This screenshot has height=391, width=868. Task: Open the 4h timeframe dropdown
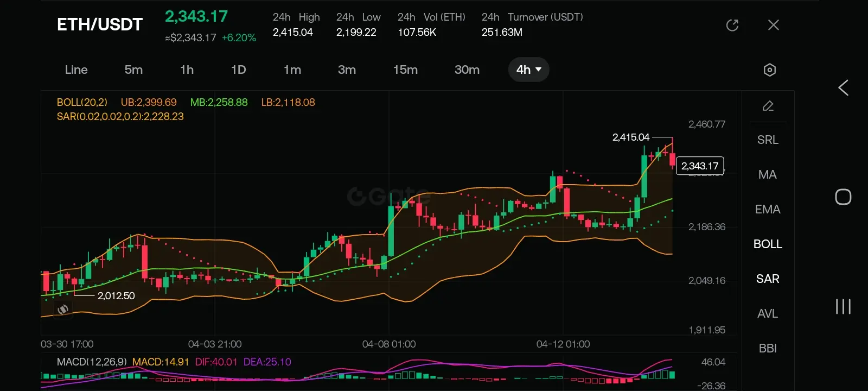pos(529,70)
